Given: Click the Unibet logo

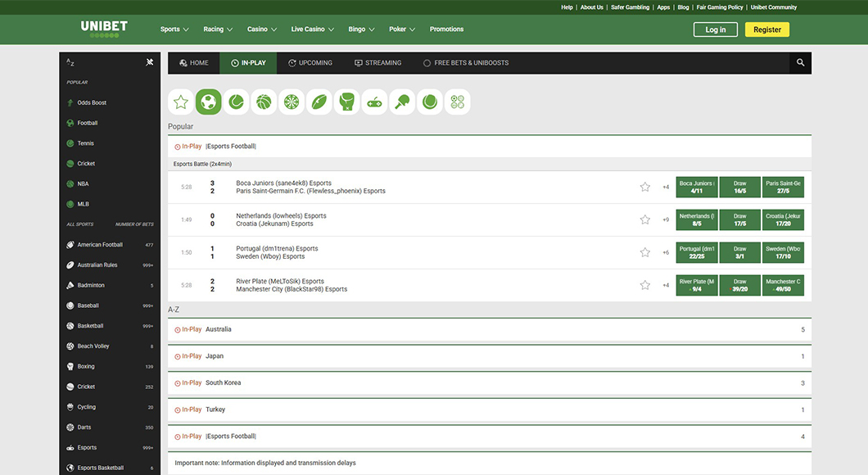Looking at the screenshot, I should pos(104,29).
